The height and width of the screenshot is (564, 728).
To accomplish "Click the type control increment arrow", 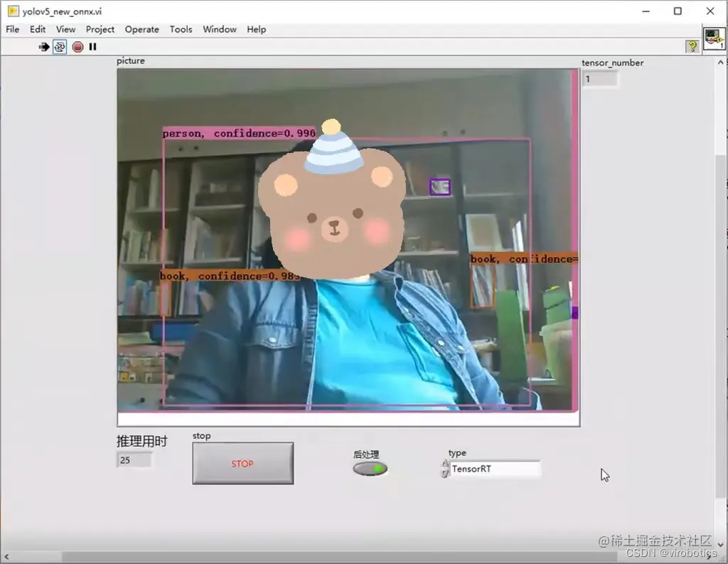I will [446, 464].
